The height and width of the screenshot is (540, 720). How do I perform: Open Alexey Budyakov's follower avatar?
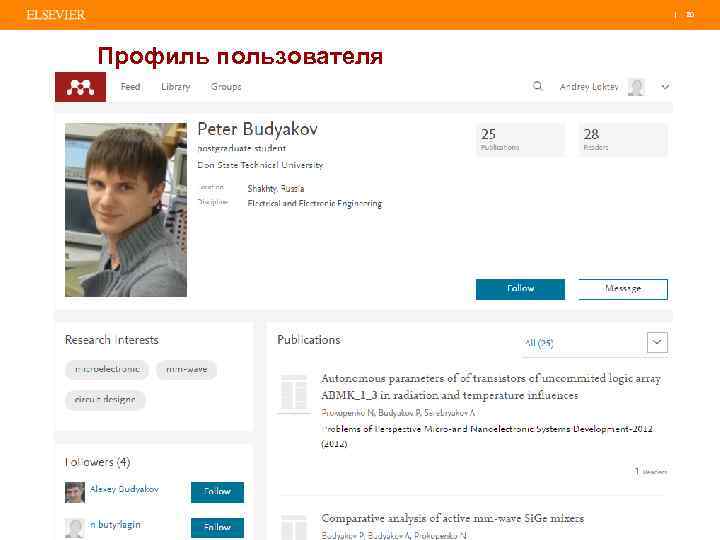pyautogui.click(x=75, y=491)
